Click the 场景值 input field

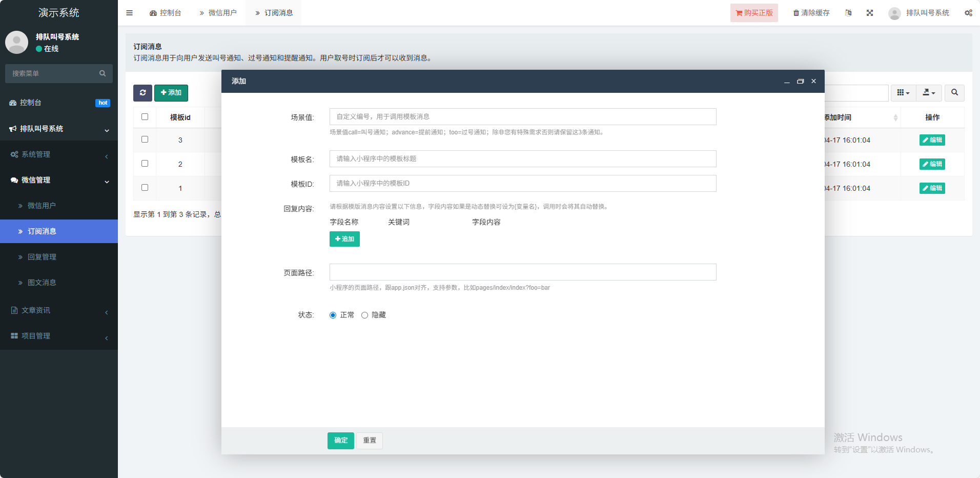click(522, 117)
